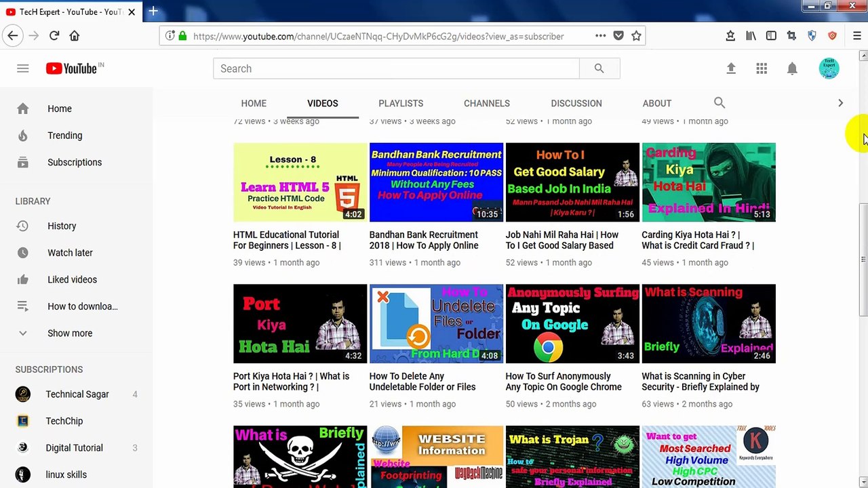Click the blue shield extension icon
The width and height of the screenshot is (868, 488).
[812, 36]
